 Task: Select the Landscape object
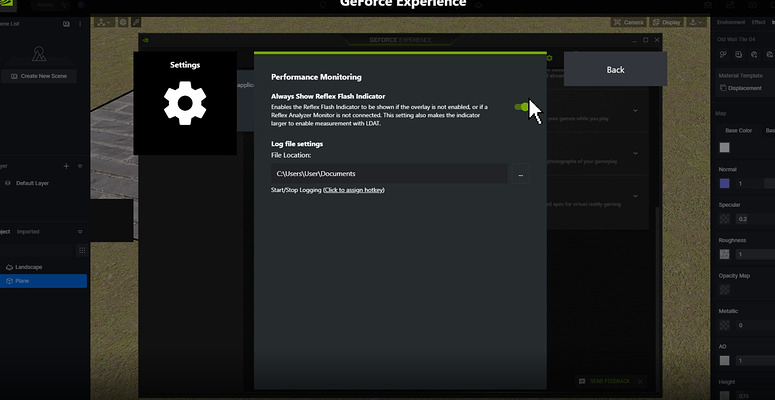(x=43, y=267)
